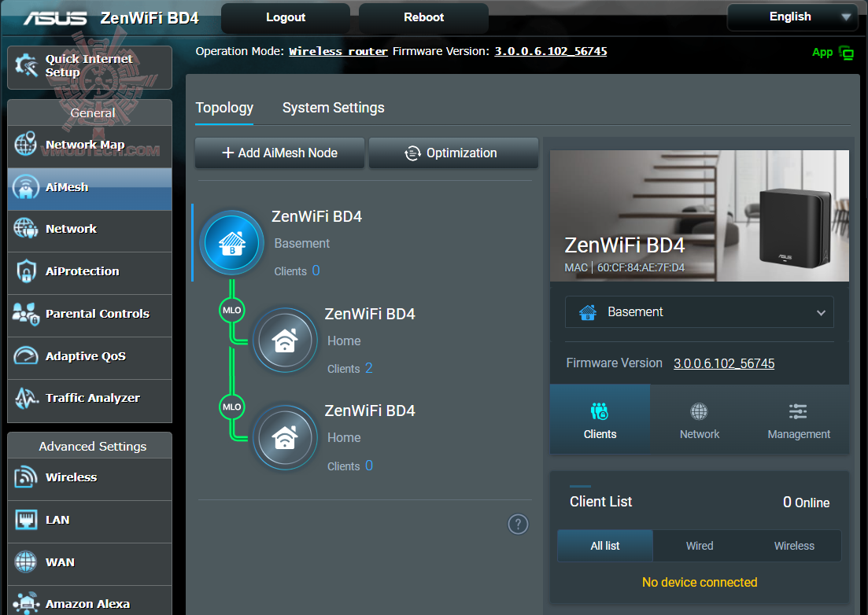Click the Network Map globe icon
Viewport: 868px width, 615px height.
(x=25, y=144)
